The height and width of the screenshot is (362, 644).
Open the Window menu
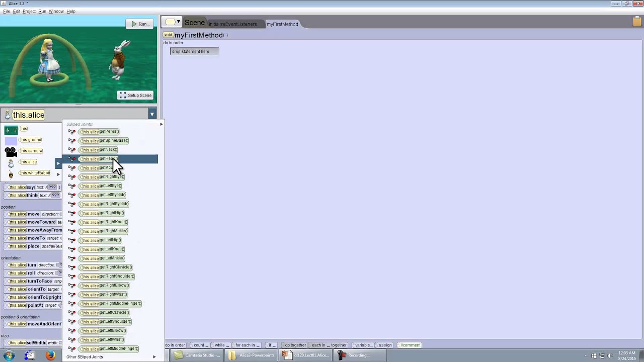(56, 11)
